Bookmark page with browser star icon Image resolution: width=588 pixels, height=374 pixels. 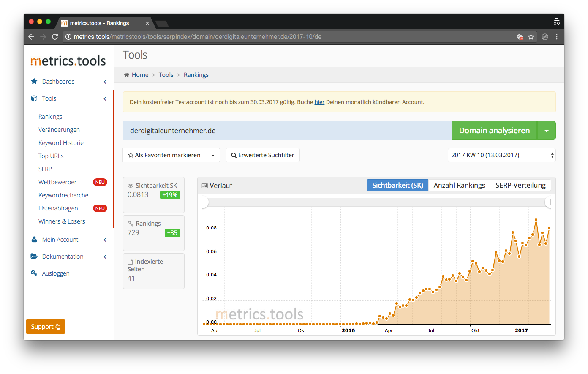[531, 37]
